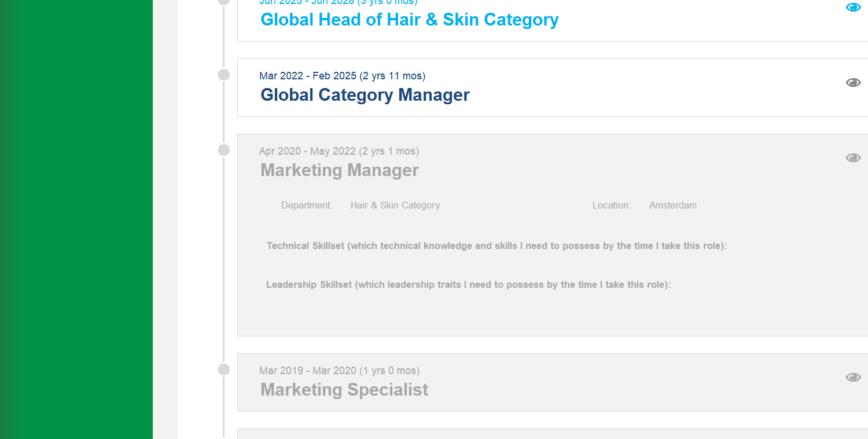Click the Amsterdam location value
Screen dimensions: 868x439
click(x=672, y=206)
